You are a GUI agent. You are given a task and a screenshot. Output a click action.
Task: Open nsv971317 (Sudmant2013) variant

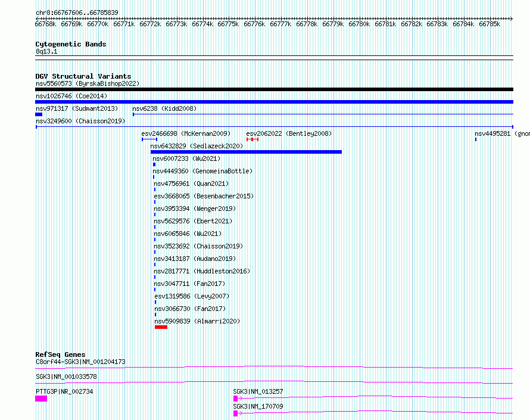coord(77,108)
